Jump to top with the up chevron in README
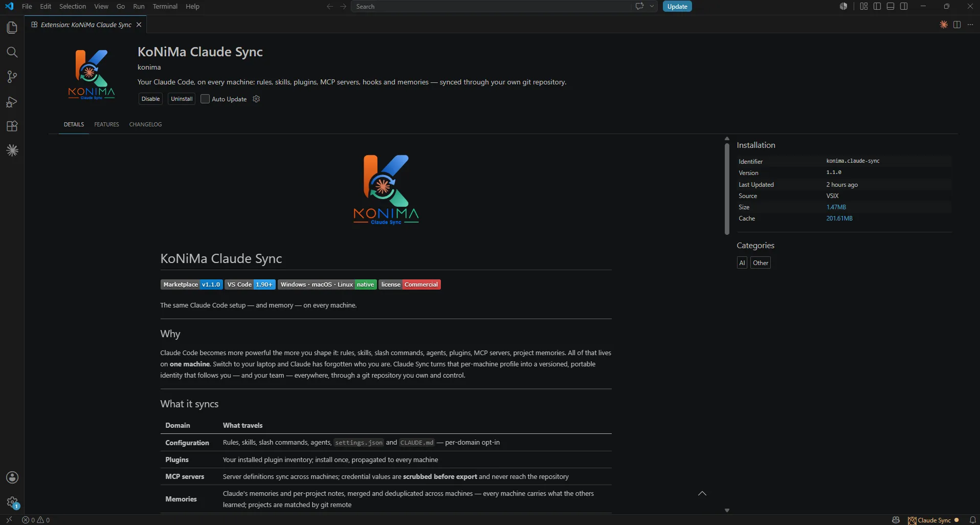 point(702,493)
